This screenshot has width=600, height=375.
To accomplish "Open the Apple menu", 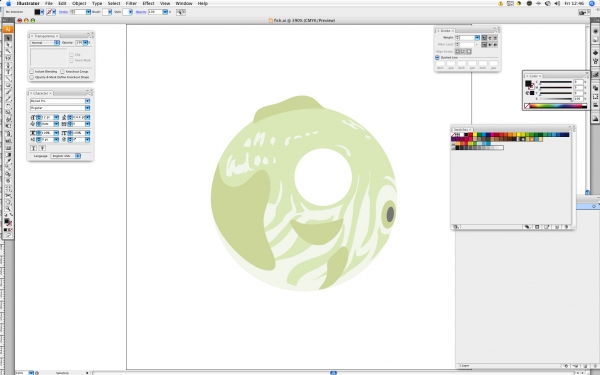I will pos(8,3).
